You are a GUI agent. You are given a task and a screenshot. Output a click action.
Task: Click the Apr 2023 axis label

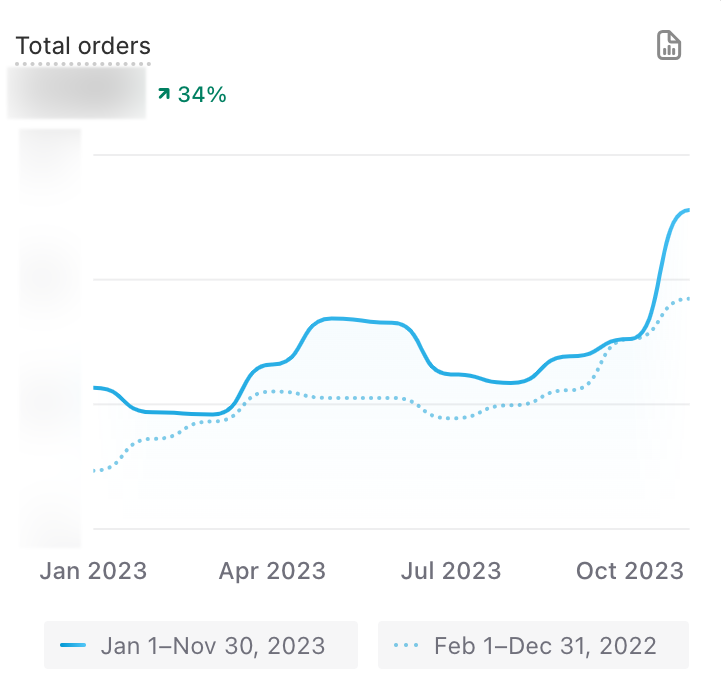pos(272,571)
